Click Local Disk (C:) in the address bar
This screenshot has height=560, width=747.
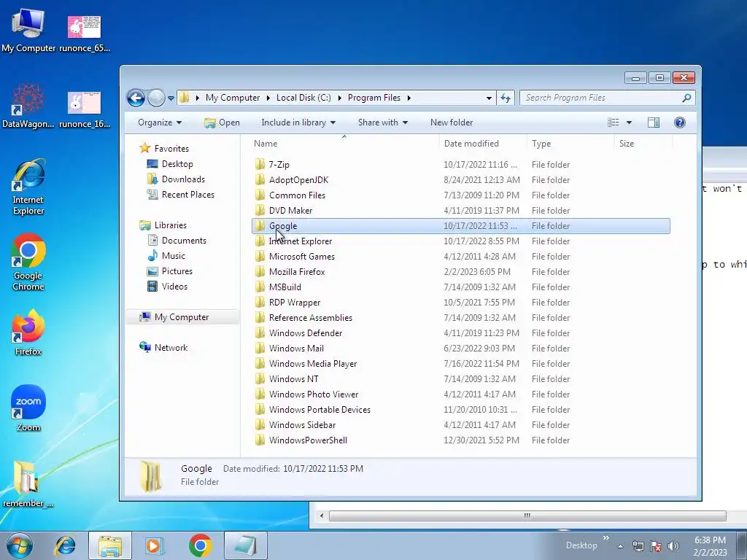pyautogui.click(x=303, y=98)
